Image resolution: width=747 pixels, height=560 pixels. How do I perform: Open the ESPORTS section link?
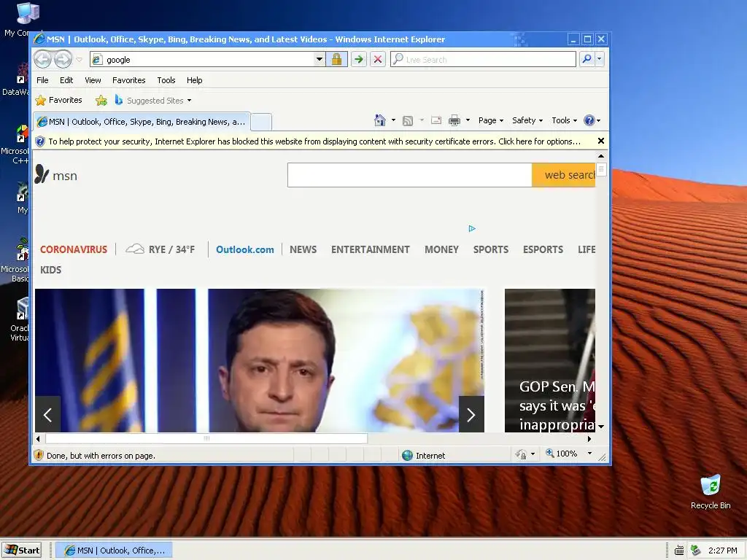543,249
